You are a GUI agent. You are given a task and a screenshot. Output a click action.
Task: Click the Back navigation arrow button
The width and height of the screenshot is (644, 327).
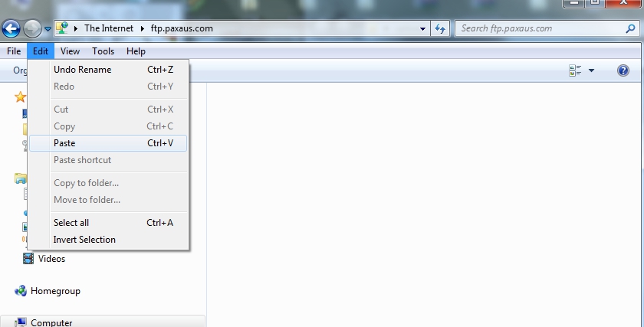11,29
